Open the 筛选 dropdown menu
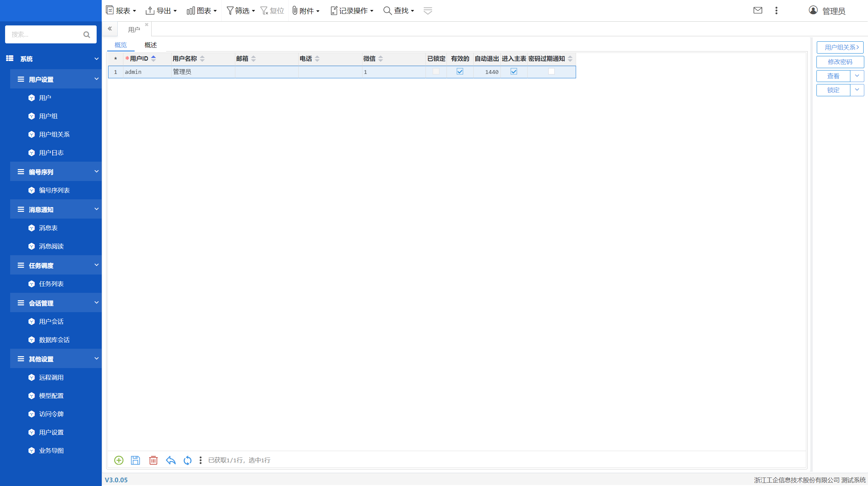The image size is (868, 486). pos(241,11)
